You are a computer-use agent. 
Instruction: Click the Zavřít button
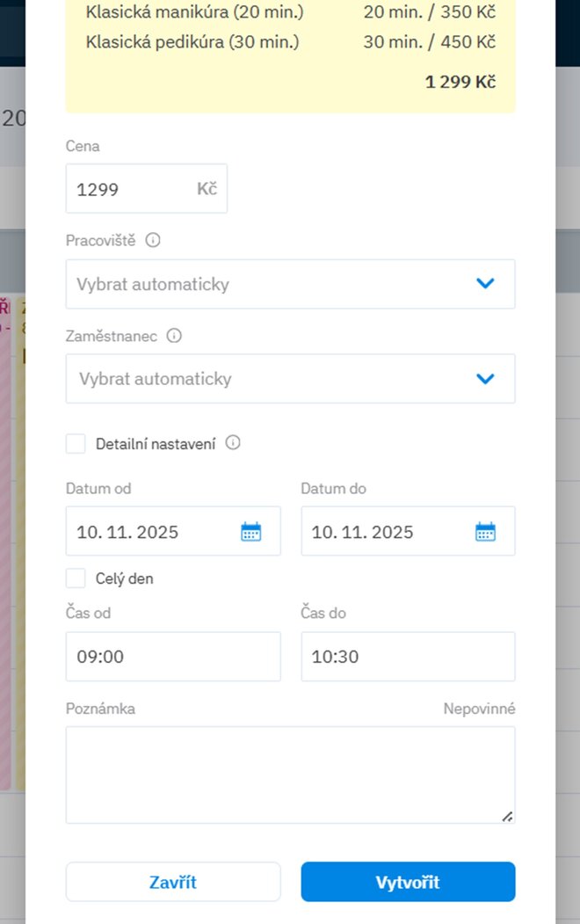point(173,883)
